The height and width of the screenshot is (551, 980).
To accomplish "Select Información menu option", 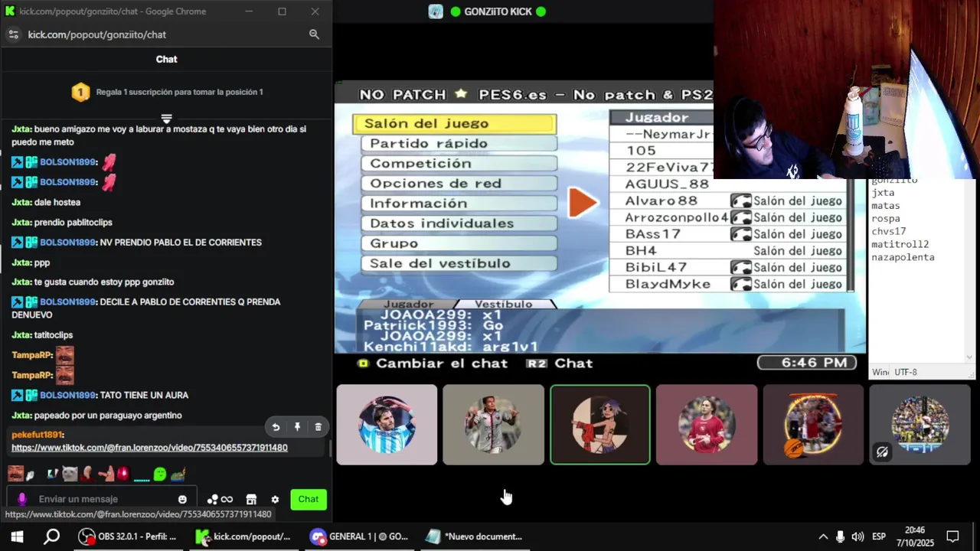I will (x=459, y=203).
